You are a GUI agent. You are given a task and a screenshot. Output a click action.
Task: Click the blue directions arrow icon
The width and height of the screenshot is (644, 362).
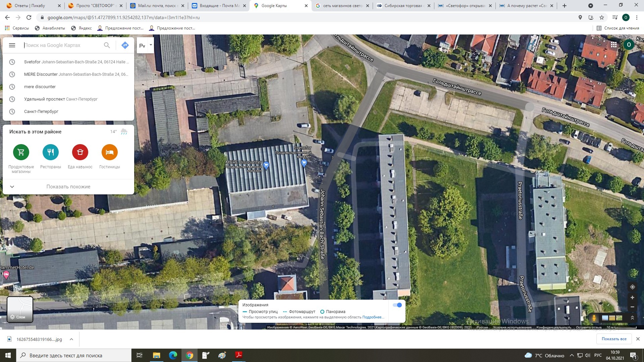(x=125, y=45)
